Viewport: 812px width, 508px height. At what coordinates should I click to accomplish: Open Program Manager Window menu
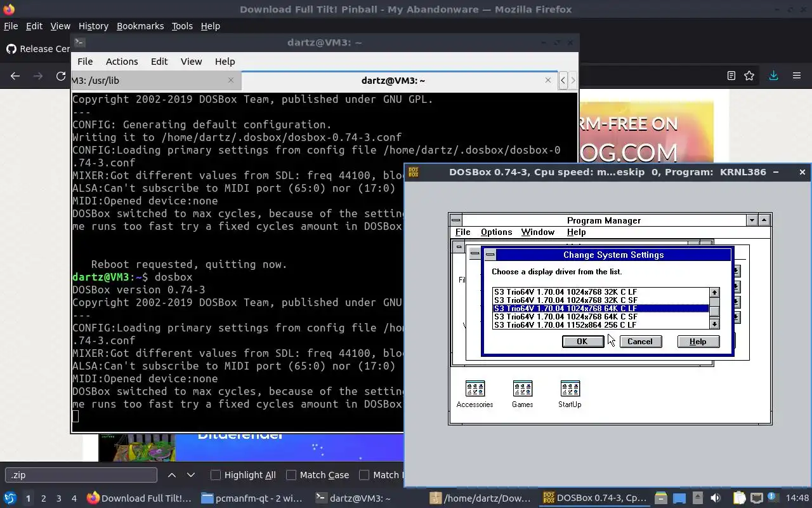(x=537, y=232)
